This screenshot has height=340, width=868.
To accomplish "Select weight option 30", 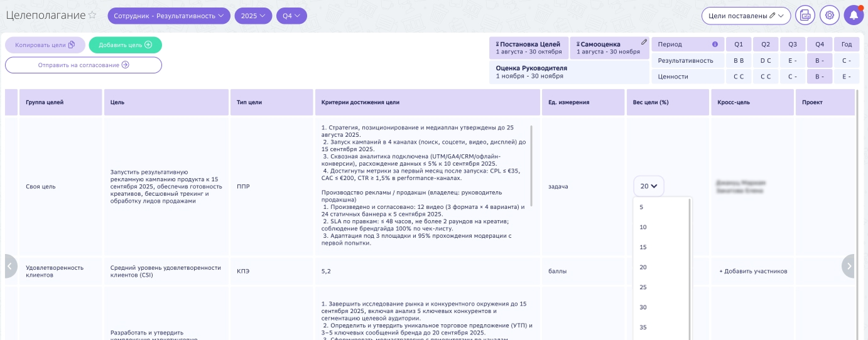I will click(x=661, y=307).
